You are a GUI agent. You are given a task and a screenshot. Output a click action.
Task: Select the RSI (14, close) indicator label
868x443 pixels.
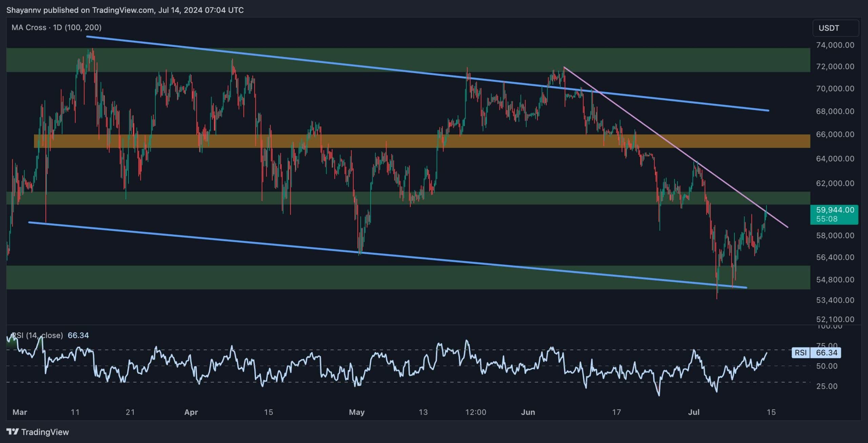[37, 335]
